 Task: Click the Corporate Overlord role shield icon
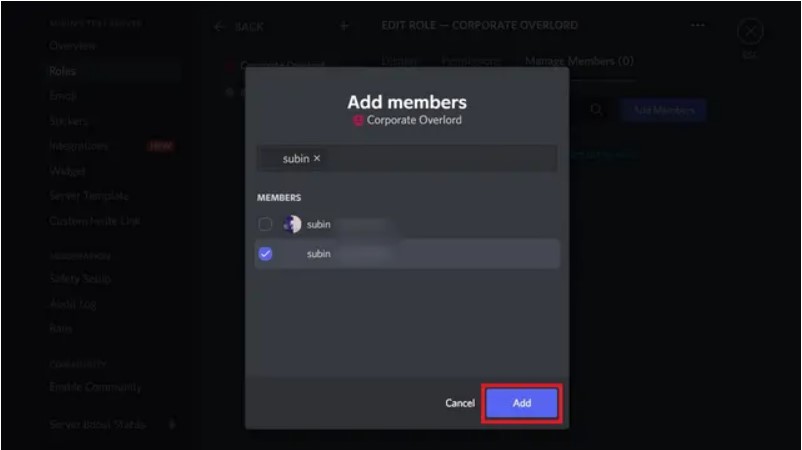click(x=358, y=120)
